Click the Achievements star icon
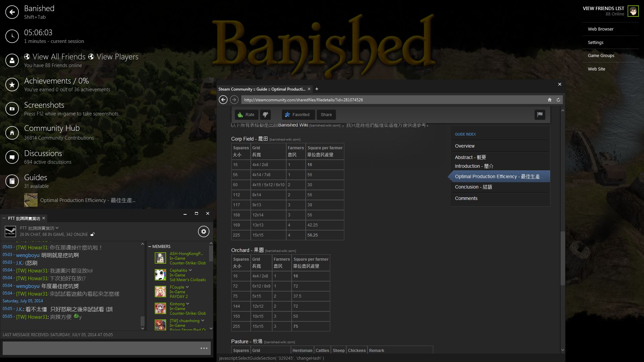644x362 pixels. [12, 85]
